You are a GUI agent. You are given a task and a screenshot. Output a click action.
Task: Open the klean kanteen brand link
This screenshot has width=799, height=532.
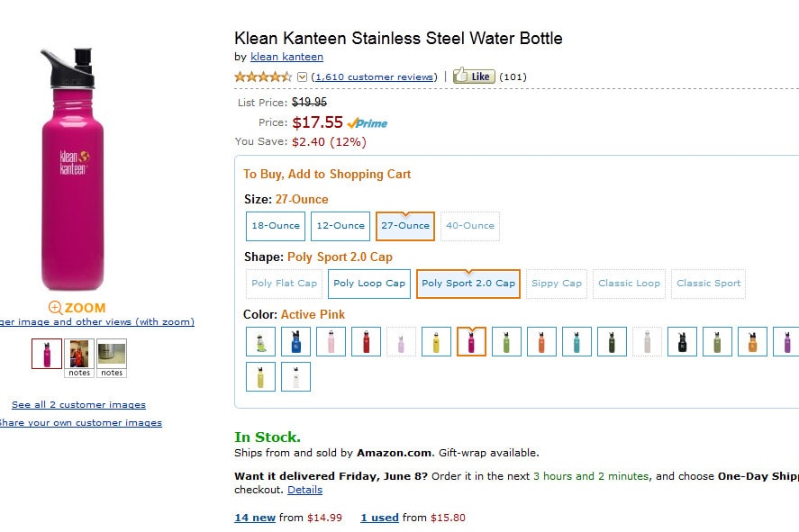[286, 57]
